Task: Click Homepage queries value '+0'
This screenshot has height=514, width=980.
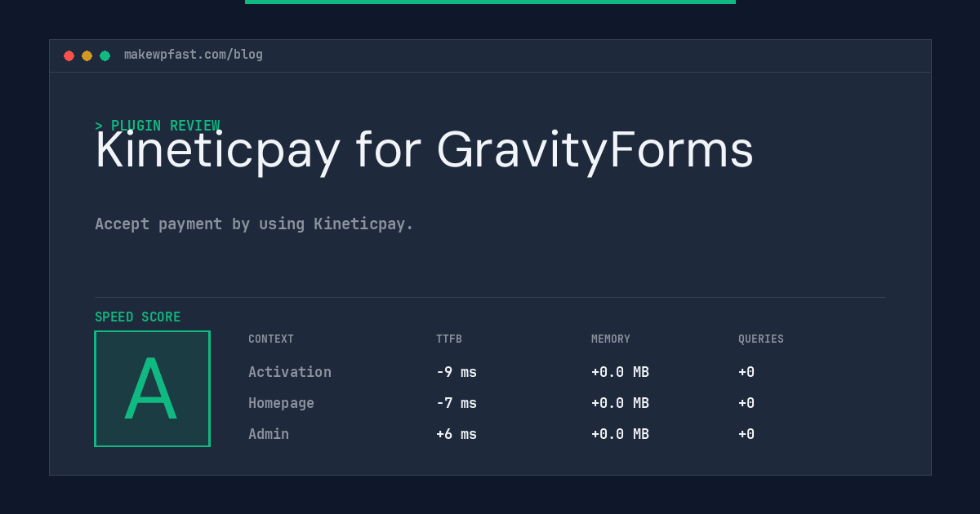Action: click(746, 403)
